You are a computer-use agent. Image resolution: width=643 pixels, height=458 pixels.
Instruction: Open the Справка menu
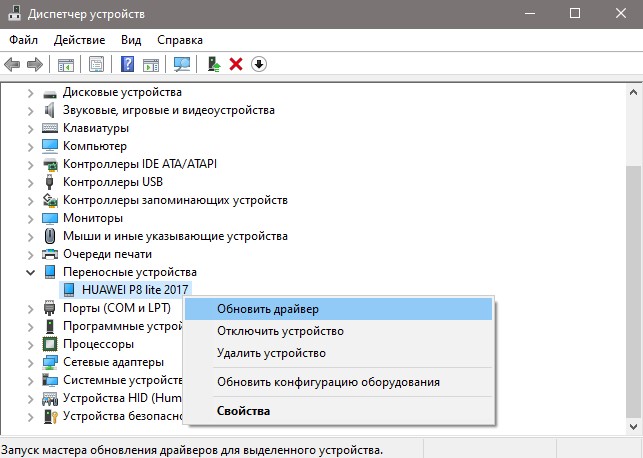tap(180, 40)
